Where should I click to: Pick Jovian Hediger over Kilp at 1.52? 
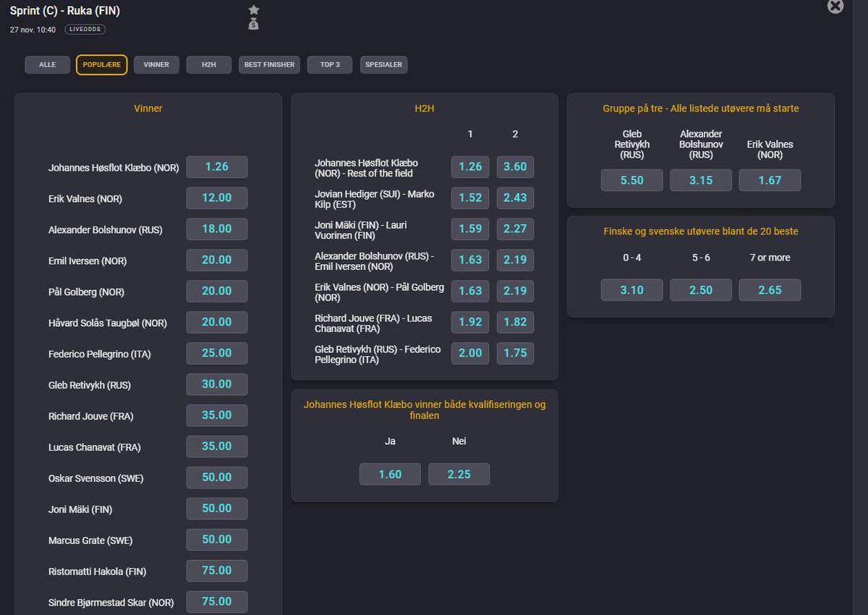[470, 198]
